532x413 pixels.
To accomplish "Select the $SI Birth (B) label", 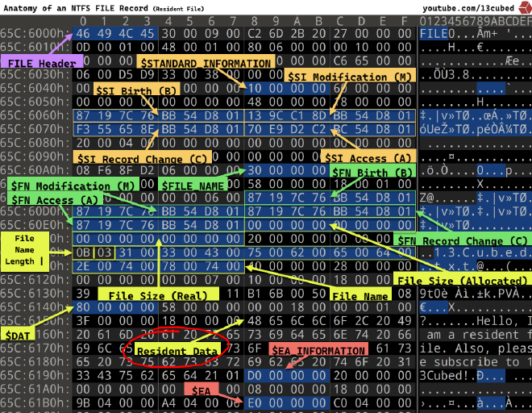I will 136,90.
